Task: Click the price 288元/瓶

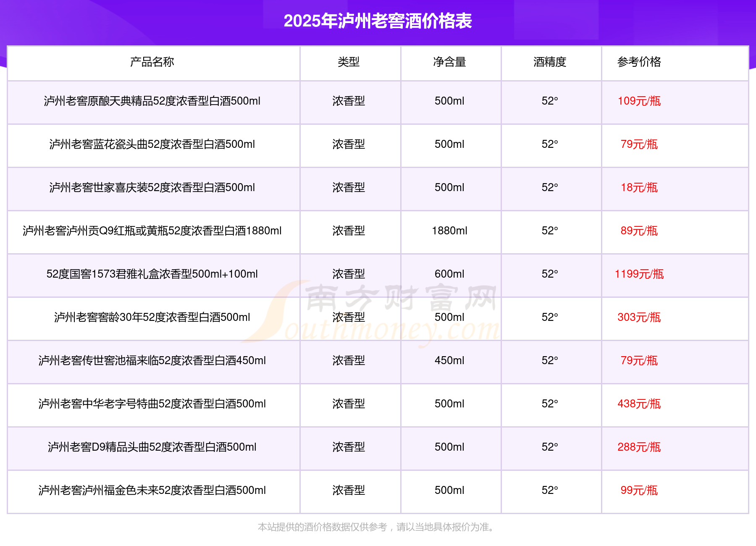Action: [639, 447]
